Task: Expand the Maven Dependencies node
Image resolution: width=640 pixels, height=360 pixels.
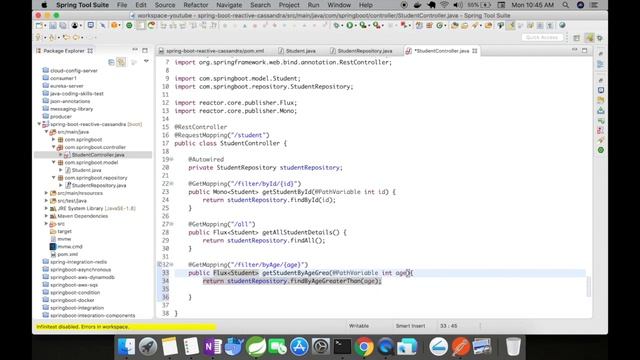Action: point(46,216)
